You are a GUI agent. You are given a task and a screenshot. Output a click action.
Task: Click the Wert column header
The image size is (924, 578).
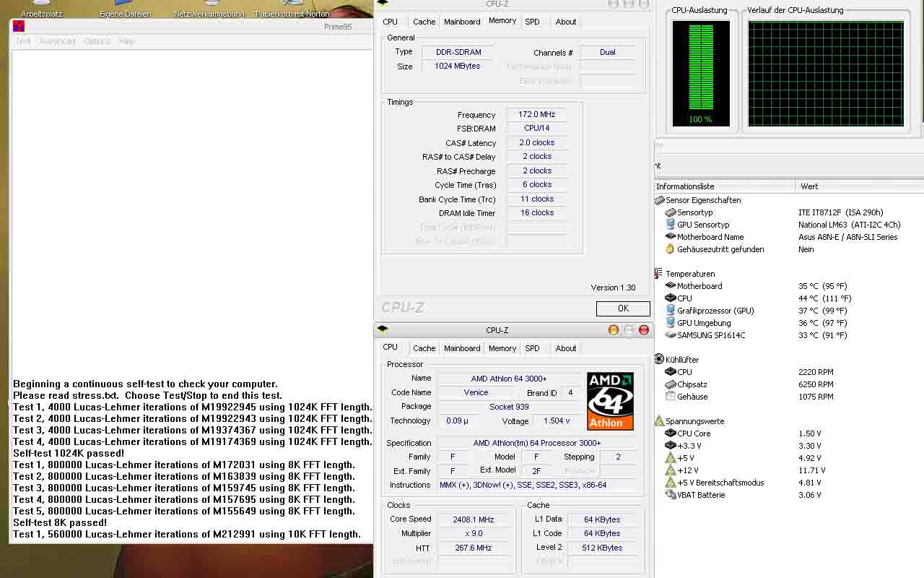click(x=860, y=186)
